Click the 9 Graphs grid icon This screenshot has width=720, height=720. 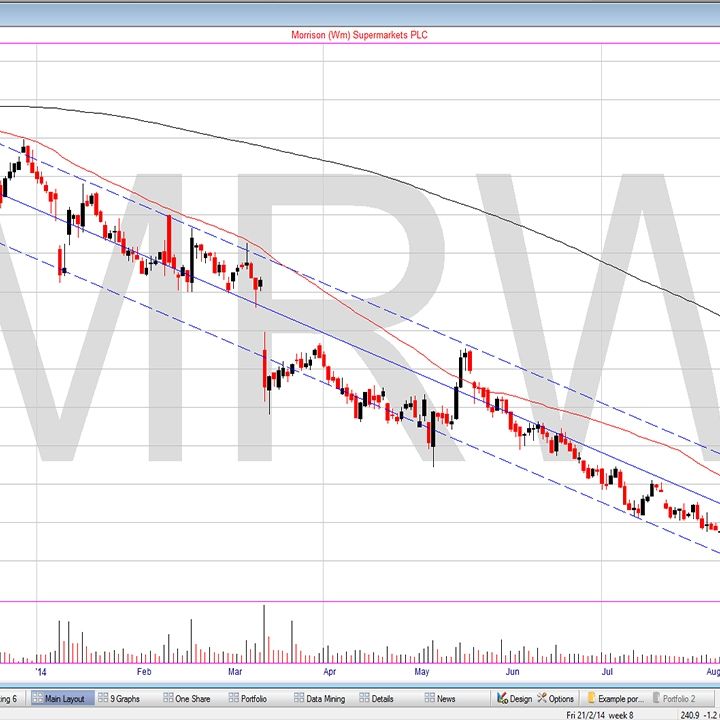(103, 698)
